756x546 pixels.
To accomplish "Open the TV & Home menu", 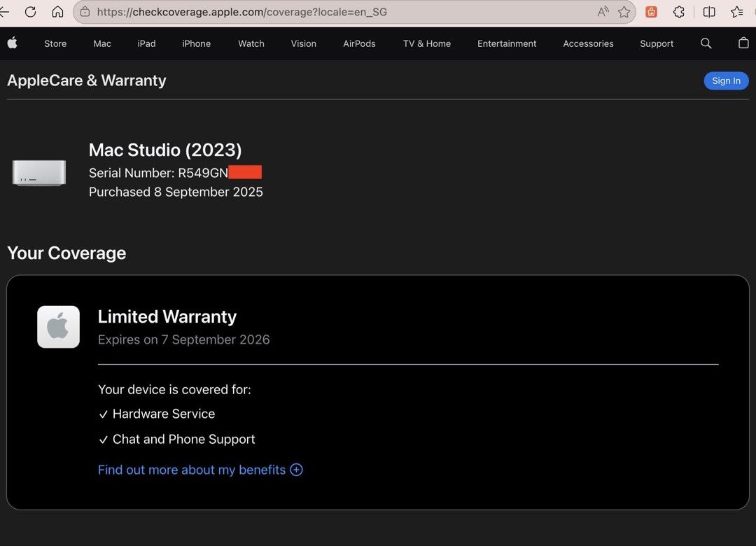I will point(427,43).
